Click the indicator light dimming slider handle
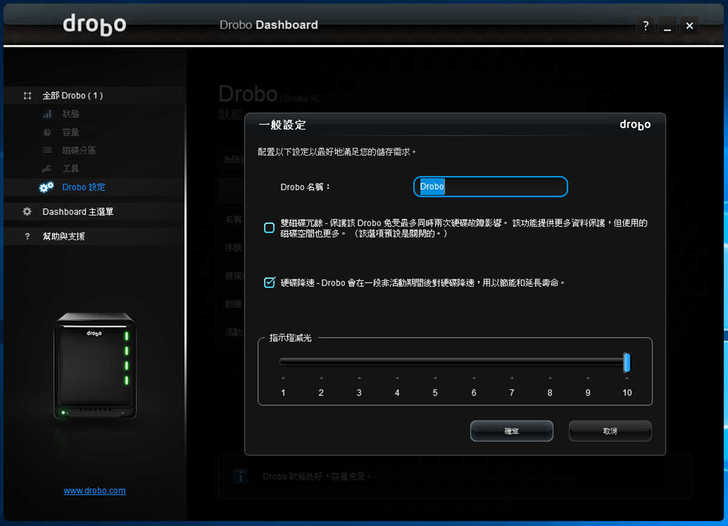728x526 pixels. point(627,362)
